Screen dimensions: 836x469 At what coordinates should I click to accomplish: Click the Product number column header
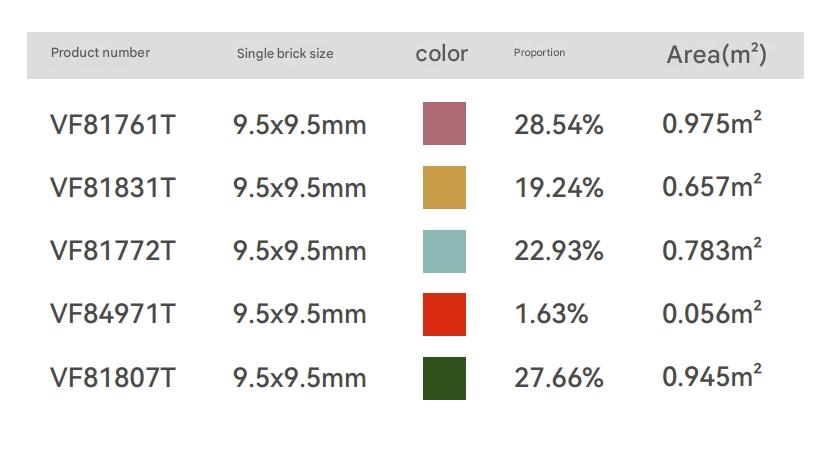100,53
